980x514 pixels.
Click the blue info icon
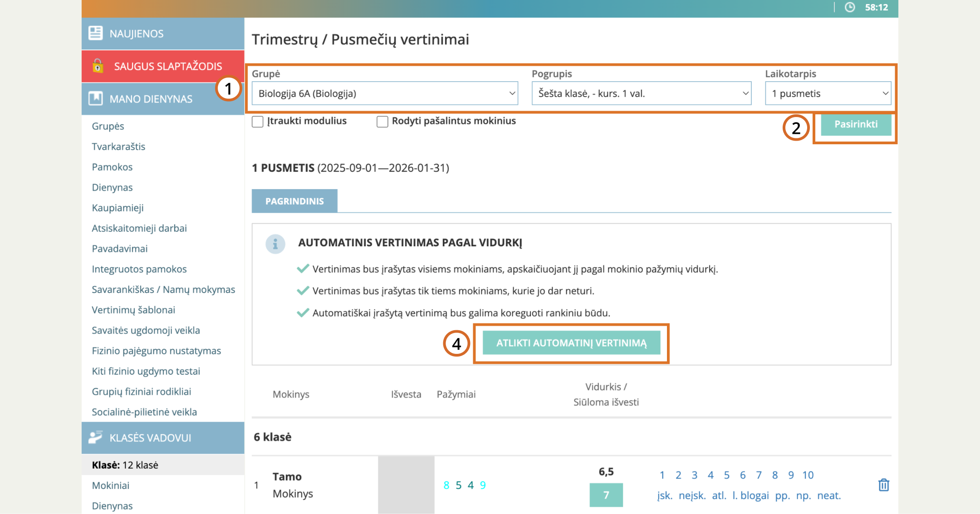tap(275, 244)
